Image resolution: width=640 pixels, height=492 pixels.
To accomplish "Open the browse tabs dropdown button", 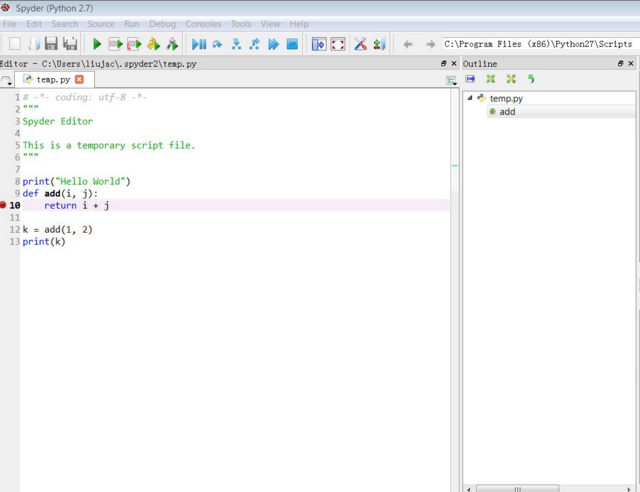I will (x=6, y=80).
